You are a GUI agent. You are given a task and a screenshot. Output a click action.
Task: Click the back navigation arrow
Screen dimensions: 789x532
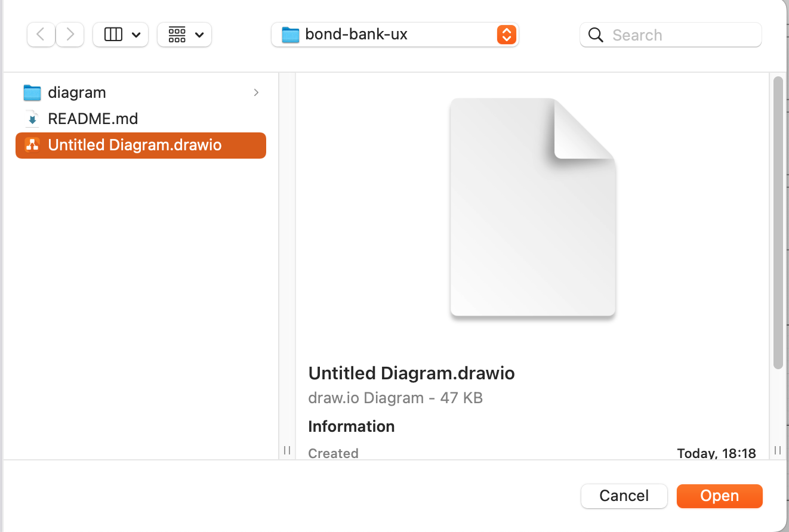(41, 34)
